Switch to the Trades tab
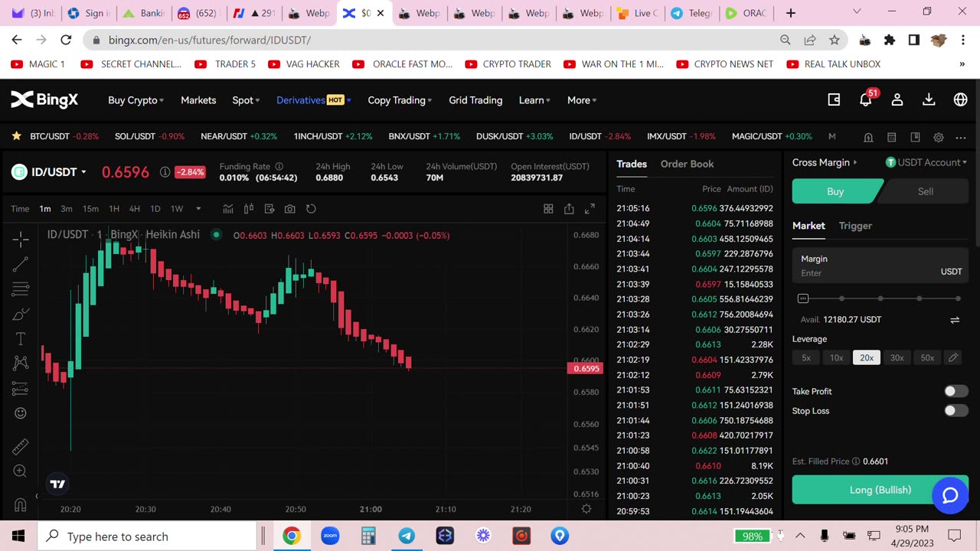The image size is (980, 551). 632,164
